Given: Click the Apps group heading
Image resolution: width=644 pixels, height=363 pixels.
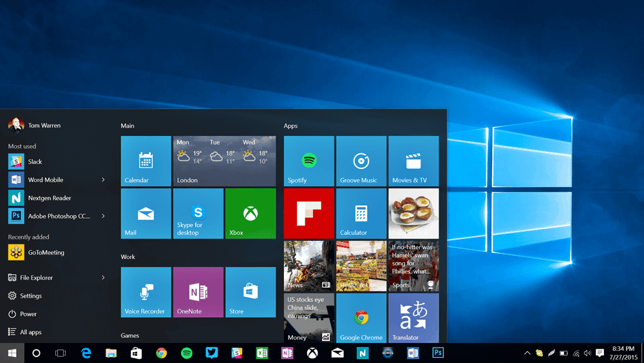Looking at the screenshot, I should point(290,126).
